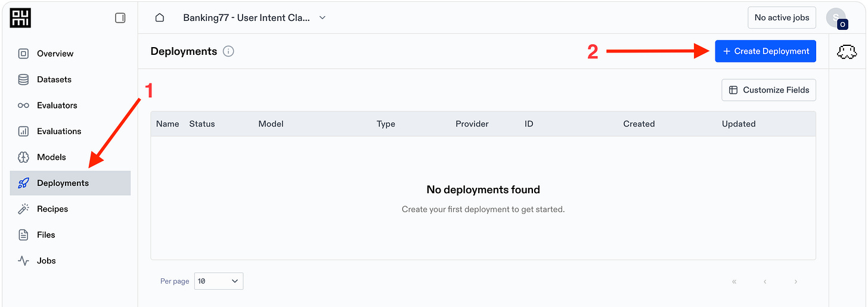Sort by the Status column header
The image size is (868, 307).
pyautogui.click(x=202, y=124)
